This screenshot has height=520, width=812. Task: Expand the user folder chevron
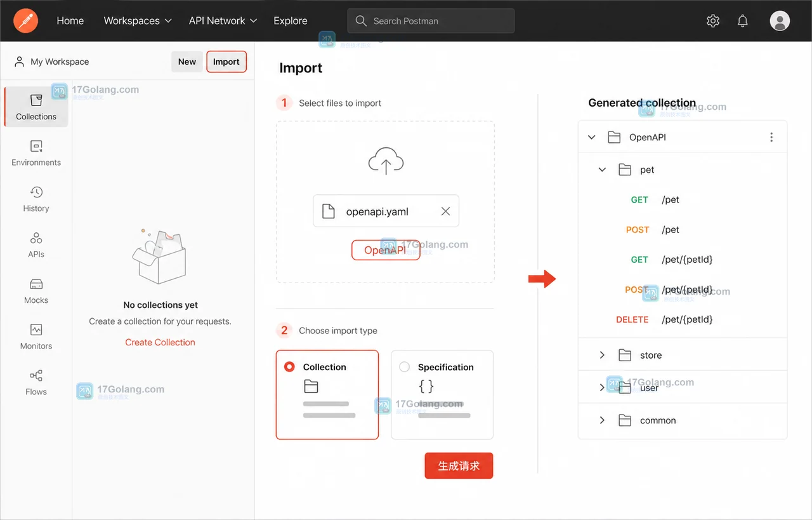602,387
